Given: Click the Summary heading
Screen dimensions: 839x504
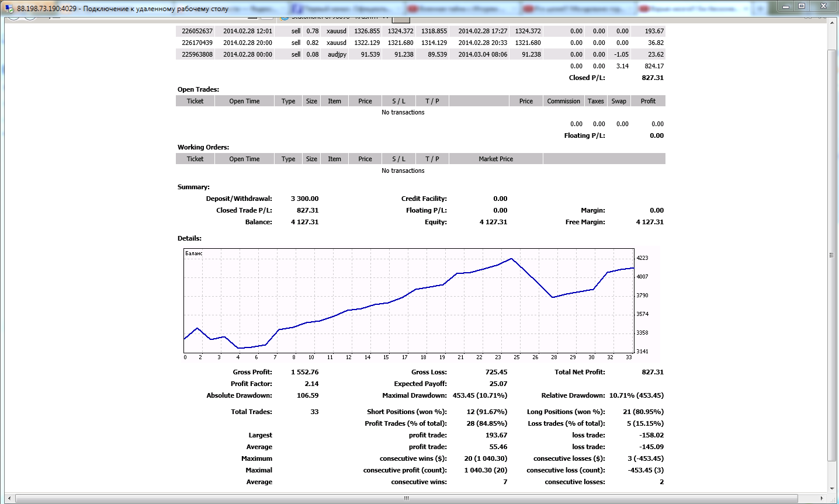Looking at the screenshot, I should point(193,187).
